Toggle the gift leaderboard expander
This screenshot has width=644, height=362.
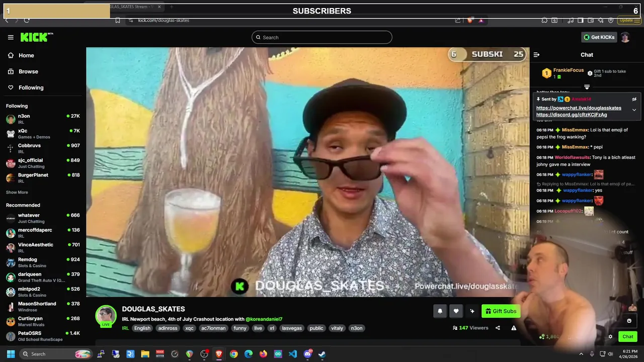click(x=587, y=87)
